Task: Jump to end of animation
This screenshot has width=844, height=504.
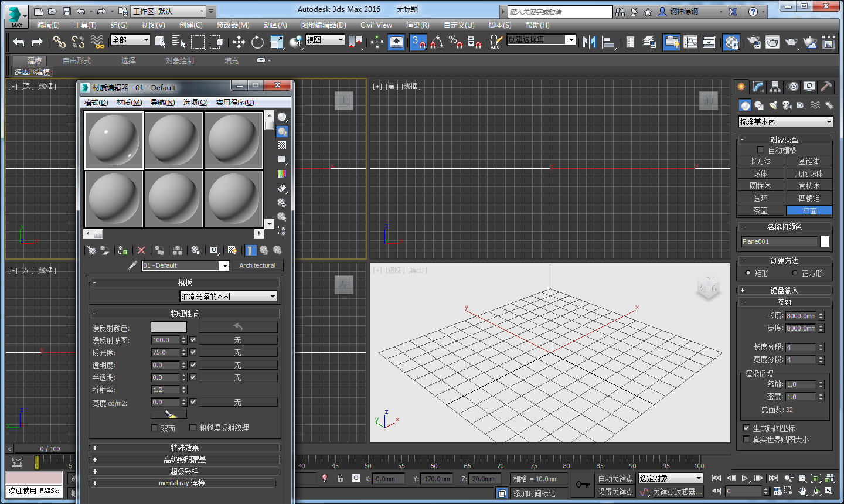Action: pyautogui.click(x=774, y=478)
